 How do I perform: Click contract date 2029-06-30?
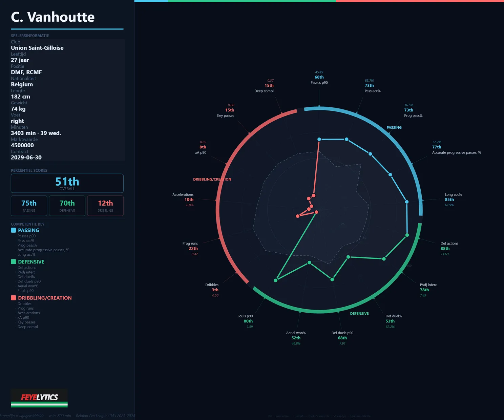click(x=26, y=157)
